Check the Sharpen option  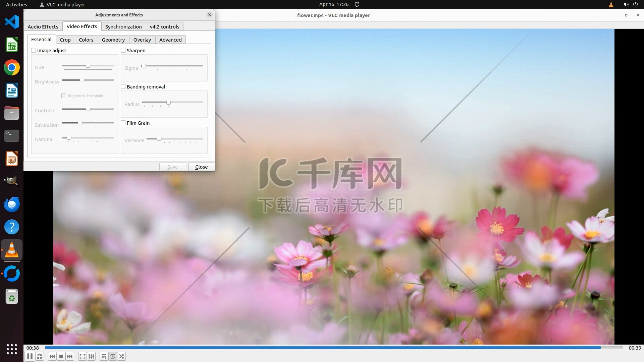pos(123,50)
